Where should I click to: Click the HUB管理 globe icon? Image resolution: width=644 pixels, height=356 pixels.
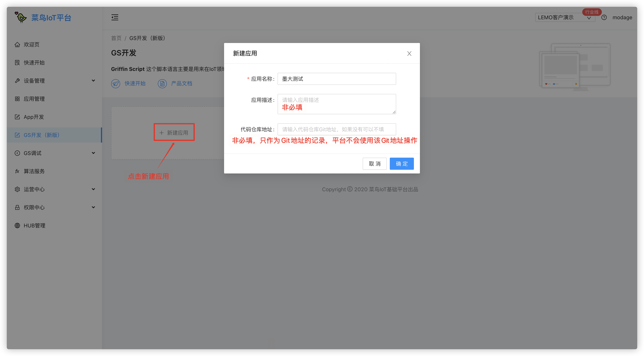pyautogui.click(x=17, y=226)
